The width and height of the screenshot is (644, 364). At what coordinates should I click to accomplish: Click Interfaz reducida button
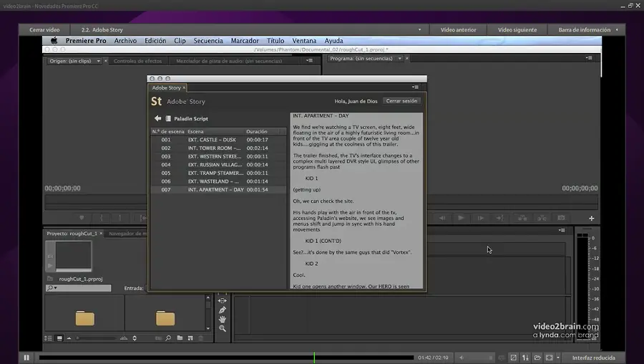pos(593,358)
